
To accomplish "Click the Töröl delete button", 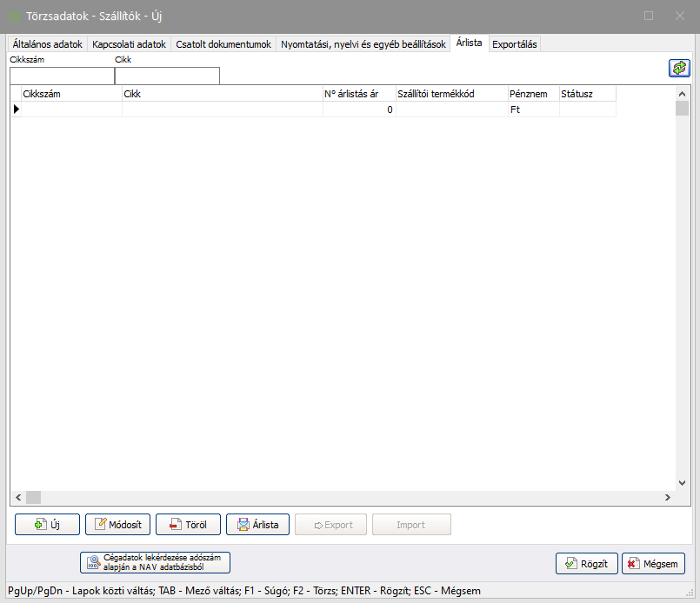I will click(188, 524).
